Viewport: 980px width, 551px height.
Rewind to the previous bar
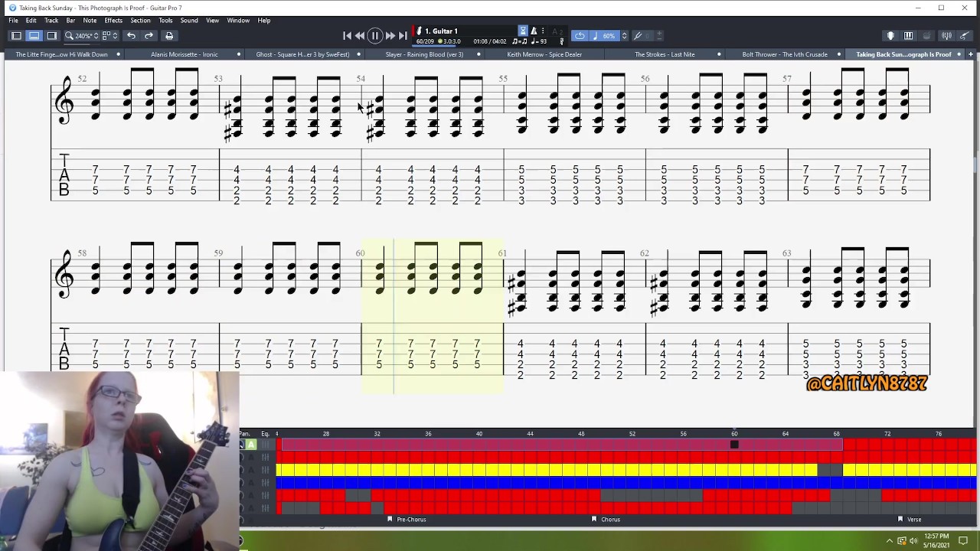[x=360, y=36]
